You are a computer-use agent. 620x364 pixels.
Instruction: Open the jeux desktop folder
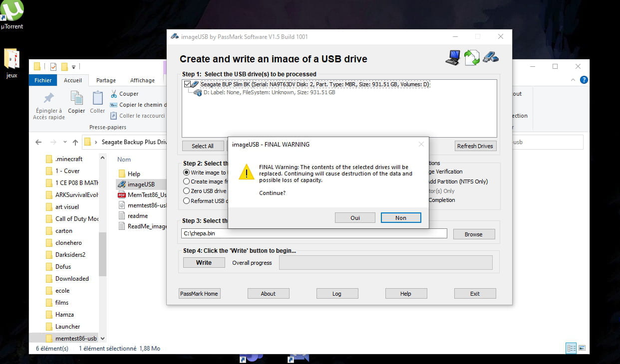(11, 63)
